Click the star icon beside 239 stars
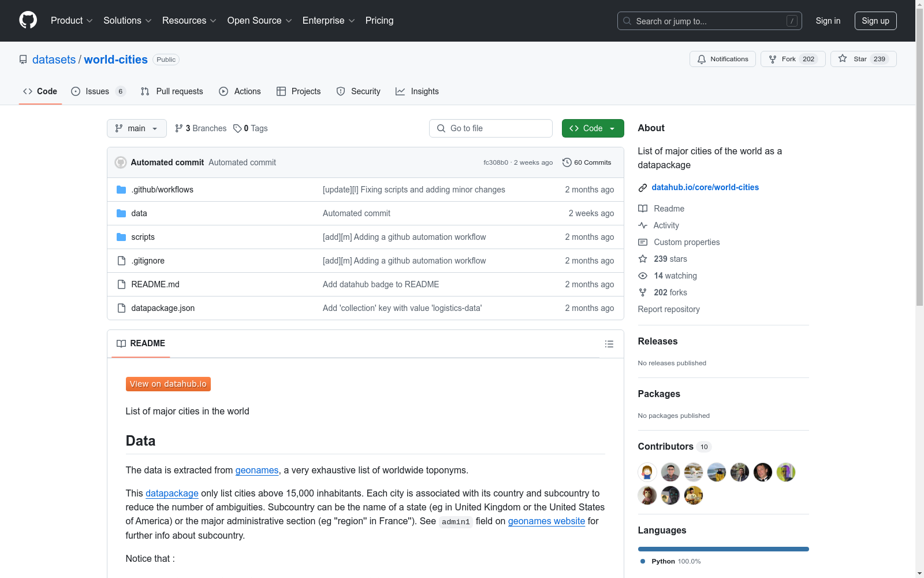Image resolution: width=924 pixels, height=578 pixels. coord(643,259)
